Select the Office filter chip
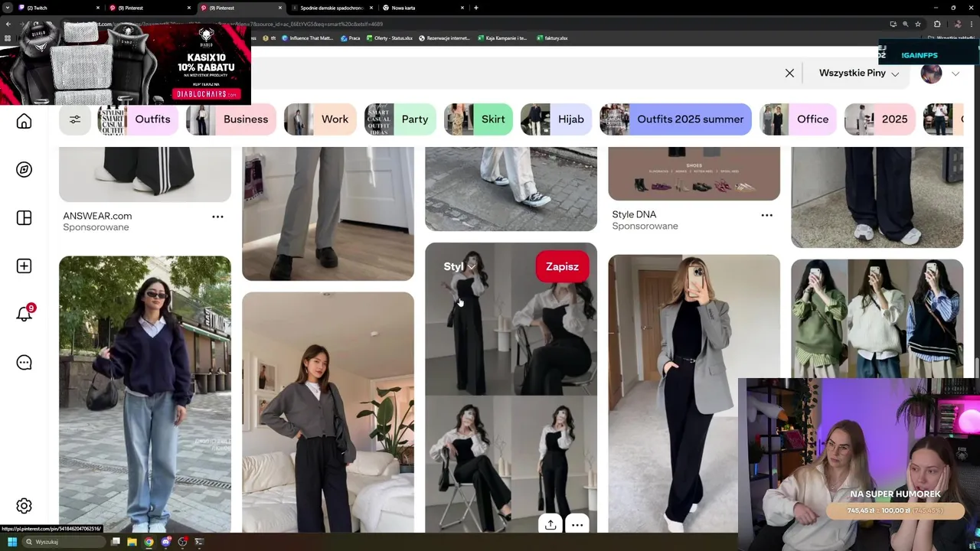980x551 pixels. tap(797, 119)
